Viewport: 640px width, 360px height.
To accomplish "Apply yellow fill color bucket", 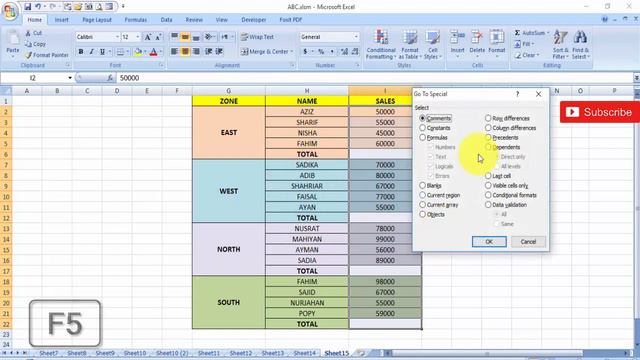I will [x=138, y=52].
